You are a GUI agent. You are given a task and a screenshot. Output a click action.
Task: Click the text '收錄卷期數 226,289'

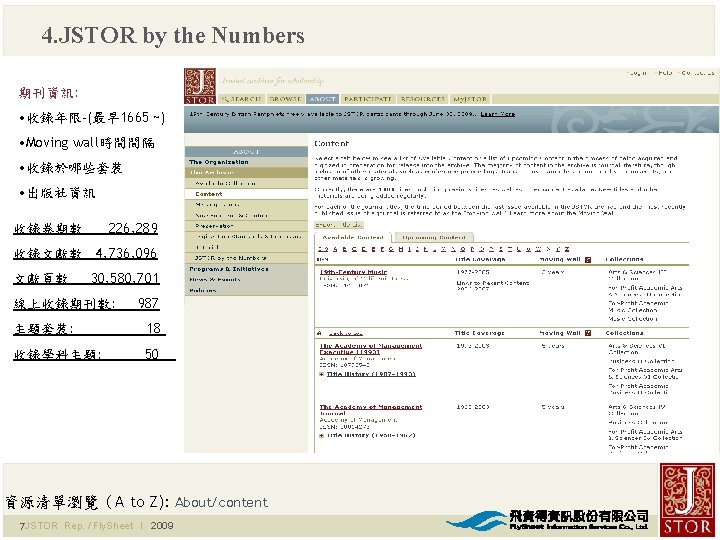coord(86,228)
